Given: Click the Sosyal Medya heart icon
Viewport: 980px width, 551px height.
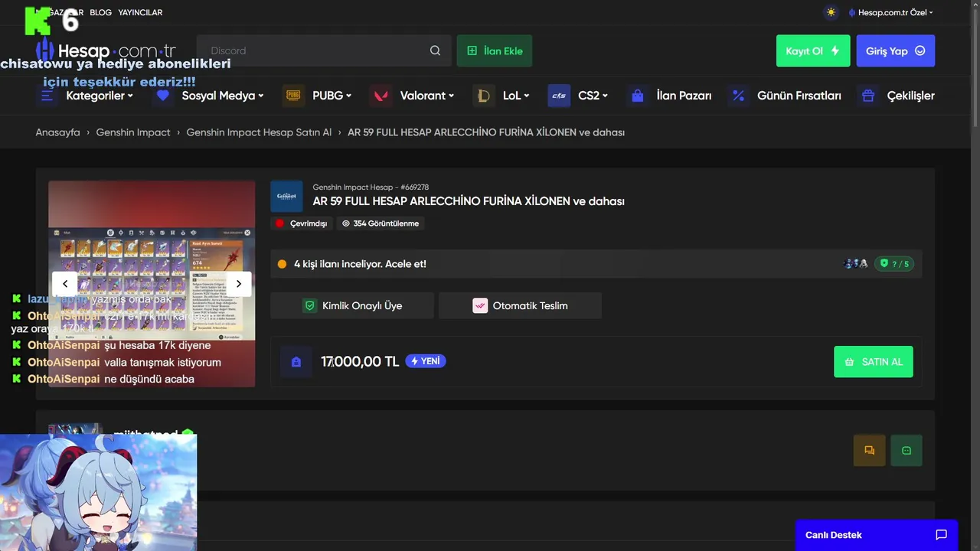Looking at the screenshot, I should pos(162,96).
